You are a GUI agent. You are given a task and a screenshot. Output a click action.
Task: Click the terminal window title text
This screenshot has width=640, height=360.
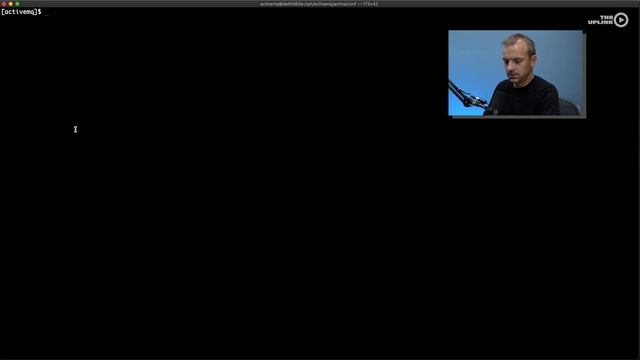tap(319, 4)
